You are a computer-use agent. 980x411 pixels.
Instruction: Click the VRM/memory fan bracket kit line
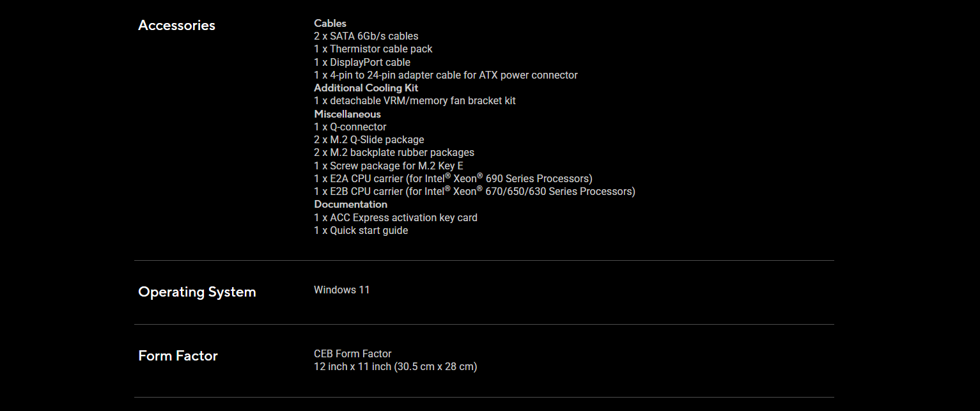pos(415,101)
